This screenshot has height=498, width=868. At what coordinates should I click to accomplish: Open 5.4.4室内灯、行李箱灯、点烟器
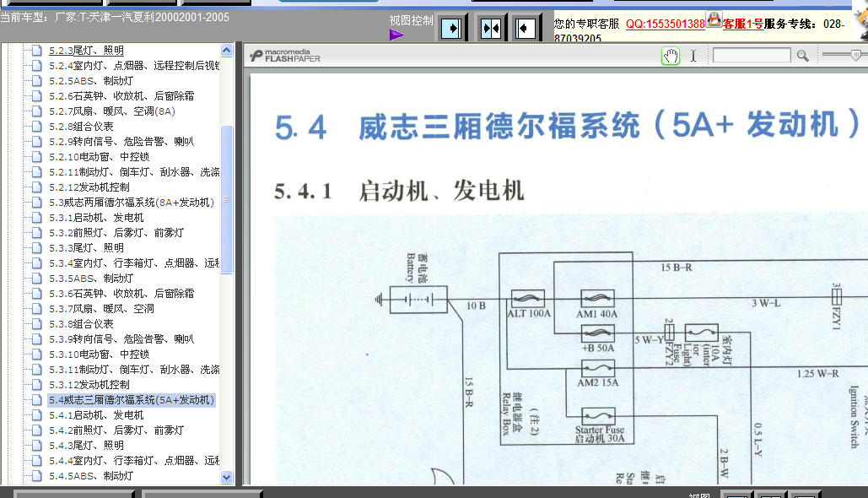click(134, 460)
